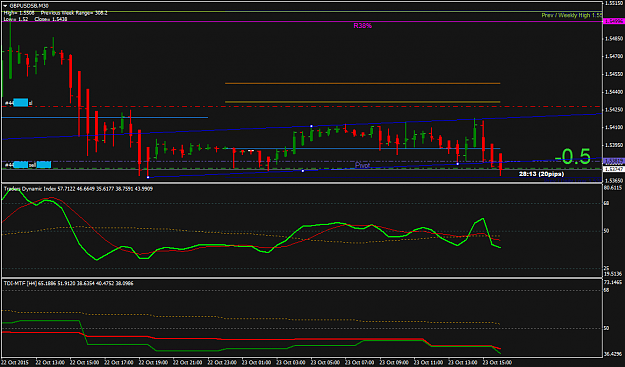
Task: Click 19.5136 on the TDI scale
Action: pyautogui.click(x=613, y=274)
